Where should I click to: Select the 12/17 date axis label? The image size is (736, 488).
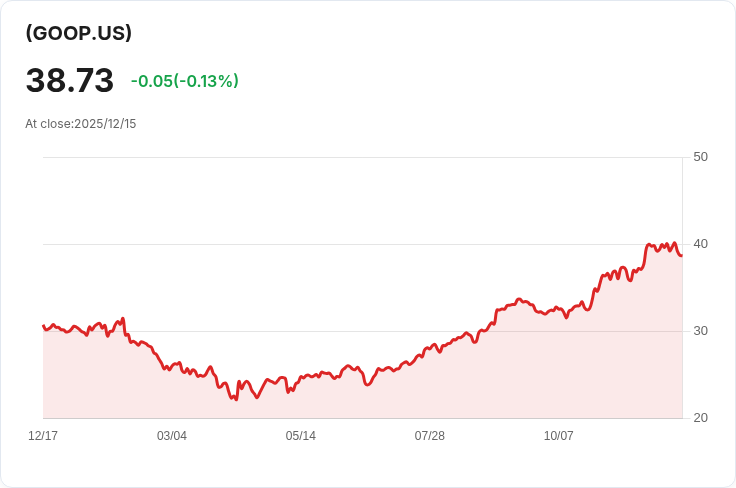click(43, 436)
